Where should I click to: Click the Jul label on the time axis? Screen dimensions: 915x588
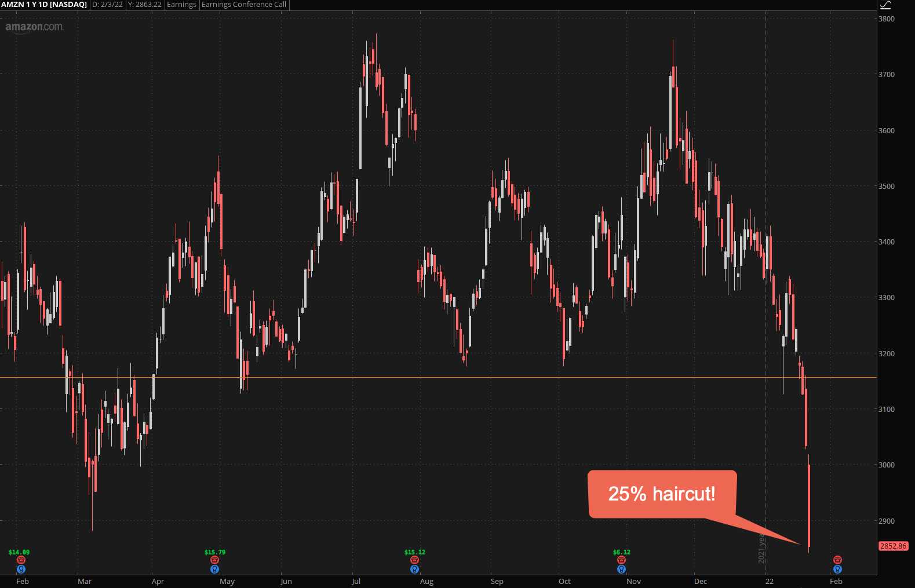356,581
